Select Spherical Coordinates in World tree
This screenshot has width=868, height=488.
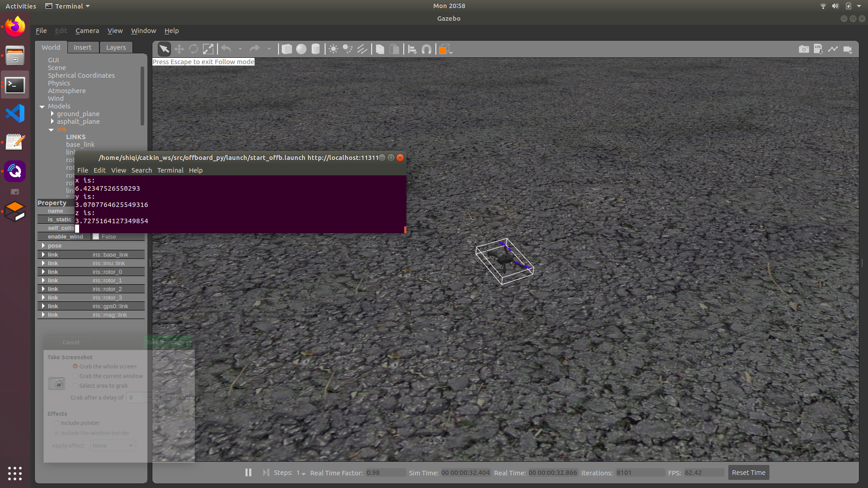click(81, 75)
